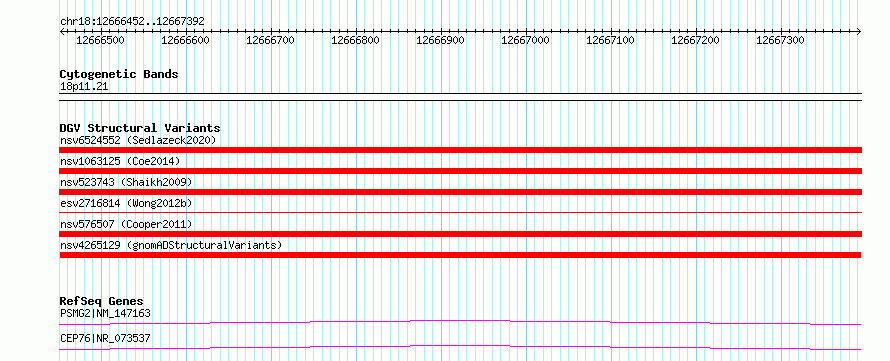
Task: Click the nsv523743 (Shaikh2009) label
Action: click(x=126, y=182)
